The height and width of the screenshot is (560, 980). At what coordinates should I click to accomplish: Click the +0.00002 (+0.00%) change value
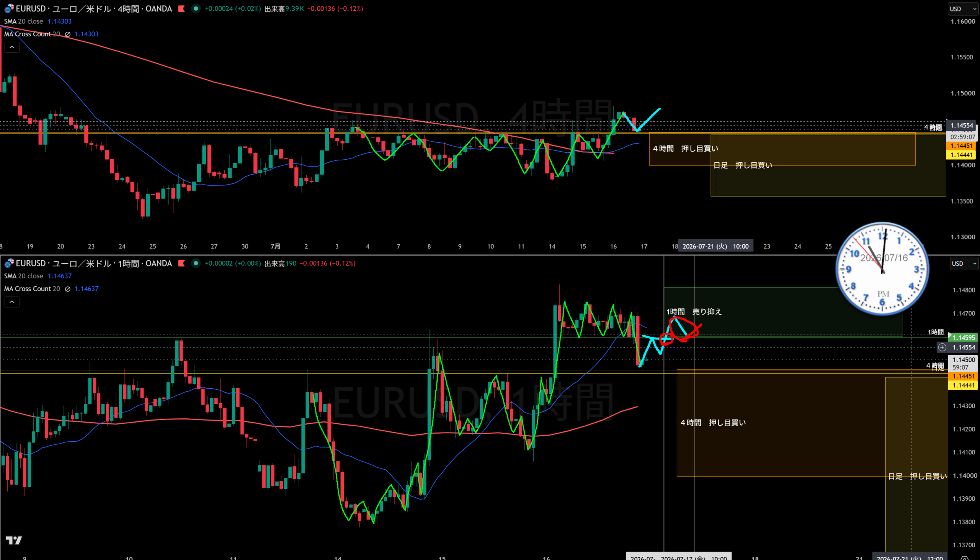pyautogui.click(x=233, y=263)
